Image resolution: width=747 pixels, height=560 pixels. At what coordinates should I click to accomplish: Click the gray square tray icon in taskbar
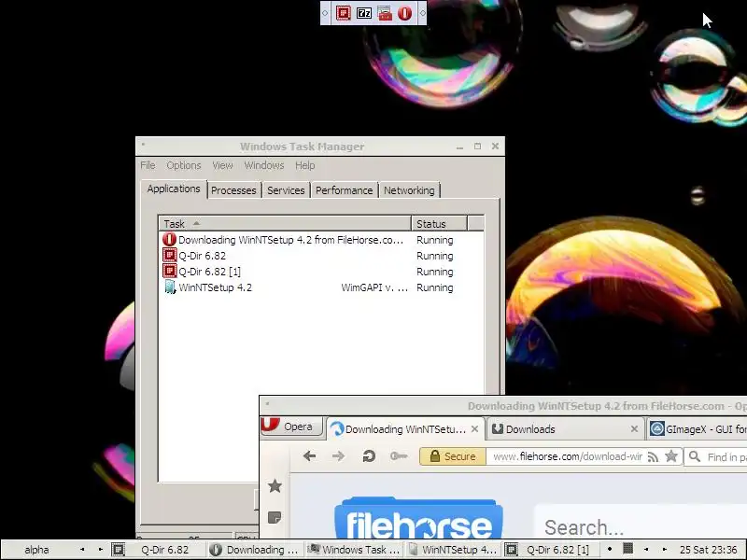click(628, 549)
